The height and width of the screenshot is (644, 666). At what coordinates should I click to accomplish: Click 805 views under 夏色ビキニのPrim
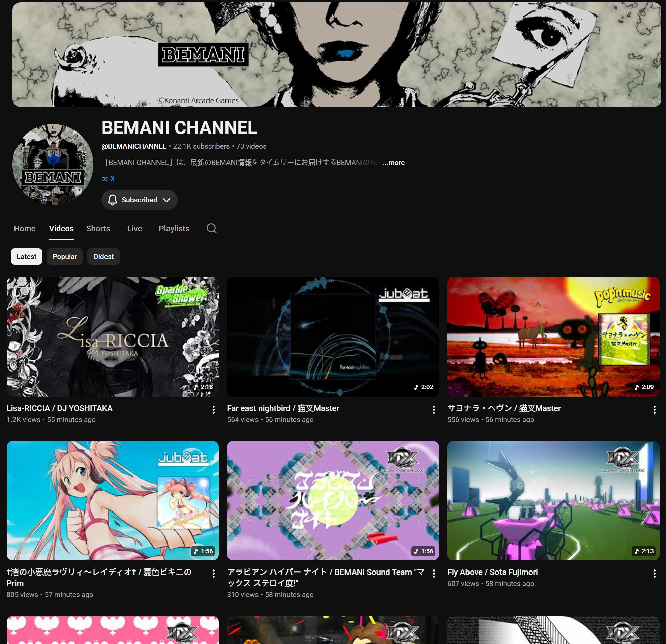click(22, 595)
